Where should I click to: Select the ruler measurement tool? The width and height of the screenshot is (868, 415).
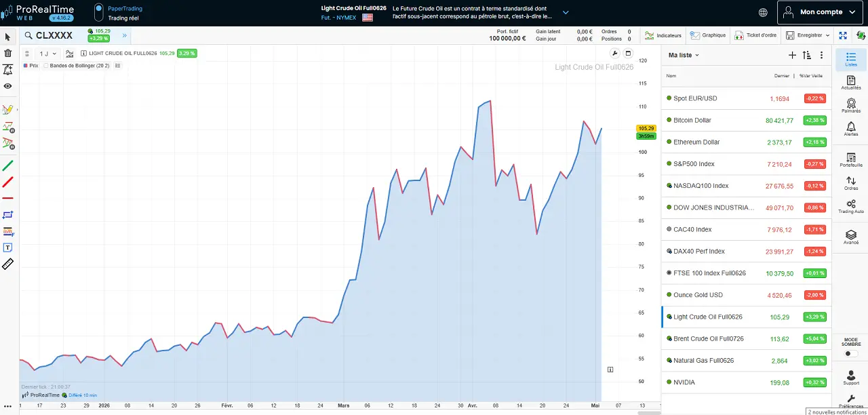pyautogui.click(x=8, y=264)
